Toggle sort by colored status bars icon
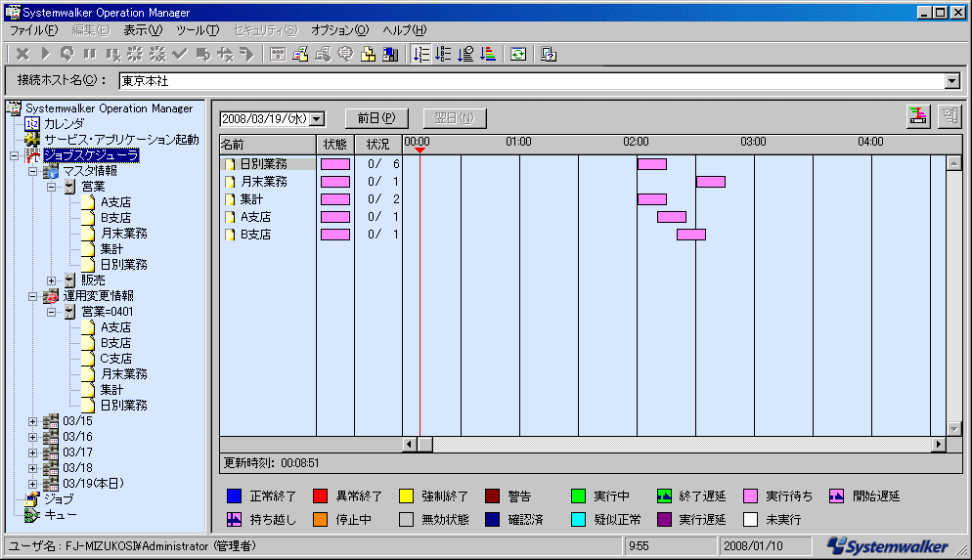972x560 pixels. pyautogui.click(x=488, y=55)
